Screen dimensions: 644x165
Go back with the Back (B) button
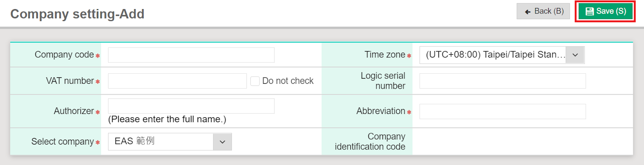coord(543,11)
